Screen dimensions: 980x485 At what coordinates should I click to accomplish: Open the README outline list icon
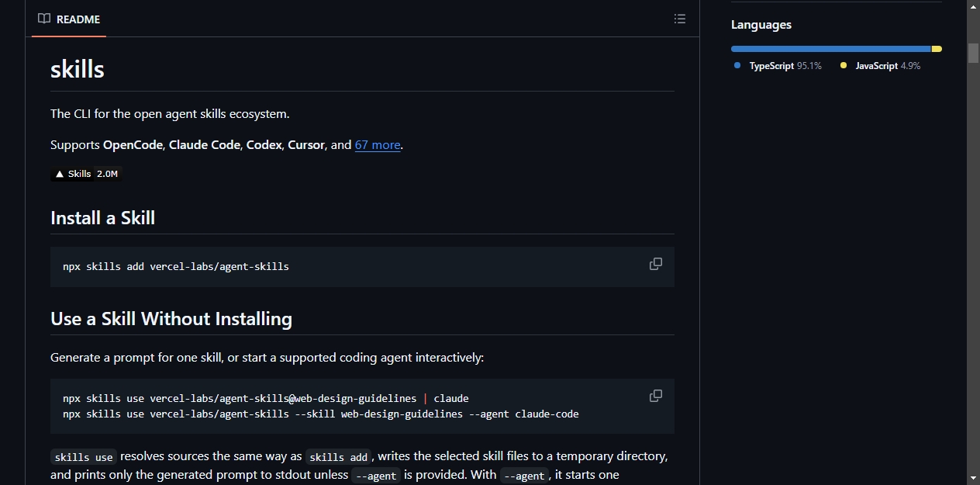(680, 19)
